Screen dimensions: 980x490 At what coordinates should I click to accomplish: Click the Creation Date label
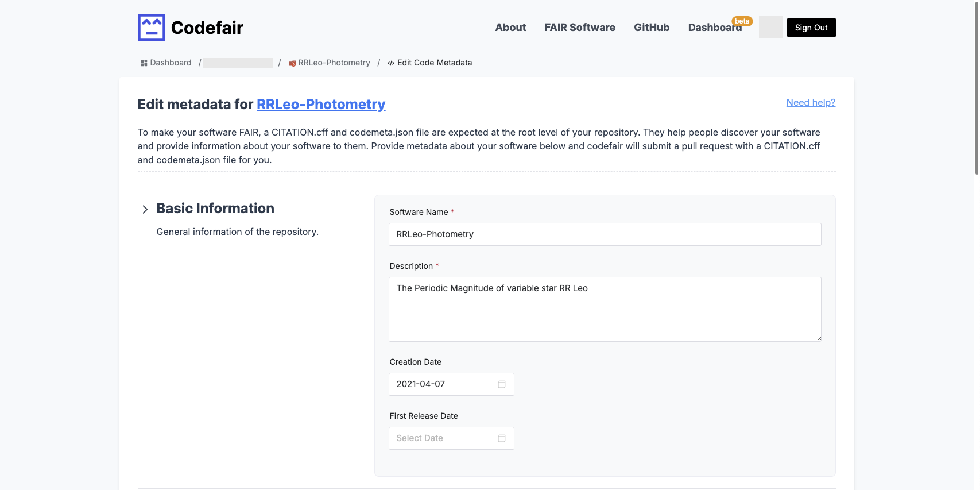416,362
